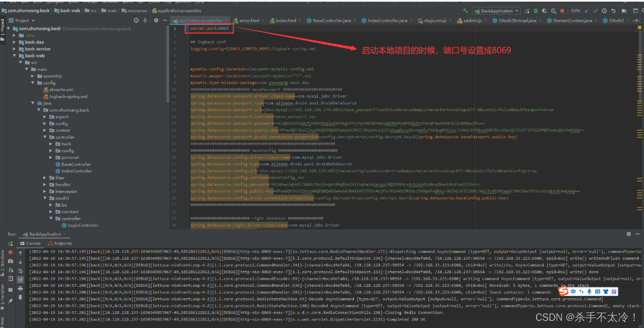The height and width of the screenshot is (328, 644).
Task: Run with coverage shield icon
Action: pos(544,11)
